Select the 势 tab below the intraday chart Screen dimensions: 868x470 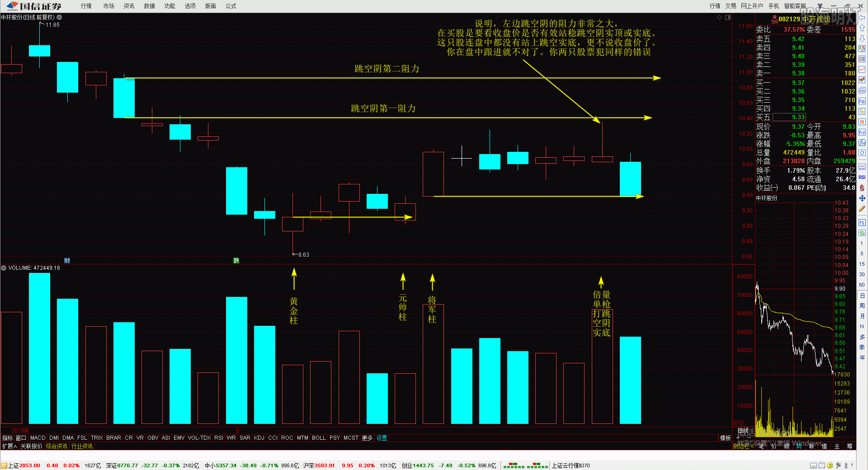[x=799, y=446]
